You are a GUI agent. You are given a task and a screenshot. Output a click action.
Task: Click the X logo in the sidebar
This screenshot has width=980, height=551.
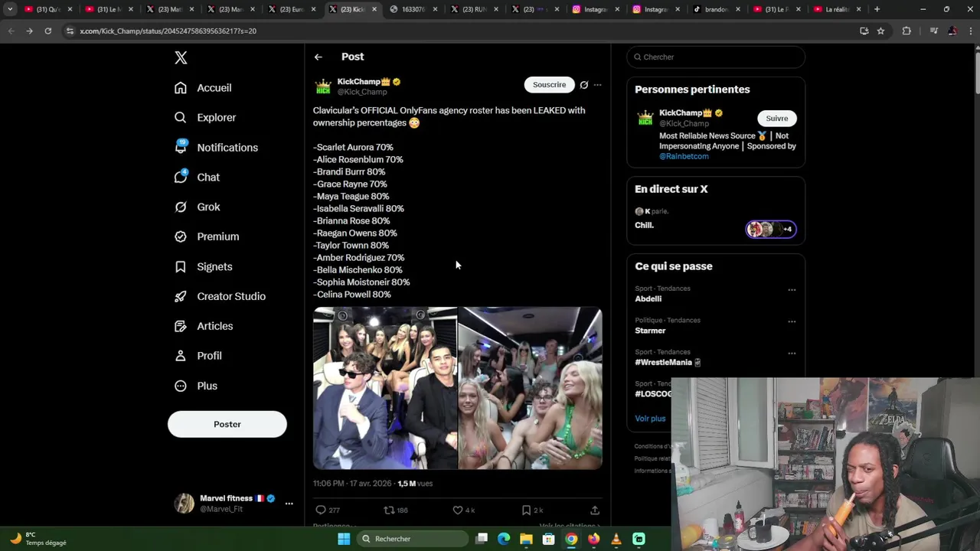[181, 57]
